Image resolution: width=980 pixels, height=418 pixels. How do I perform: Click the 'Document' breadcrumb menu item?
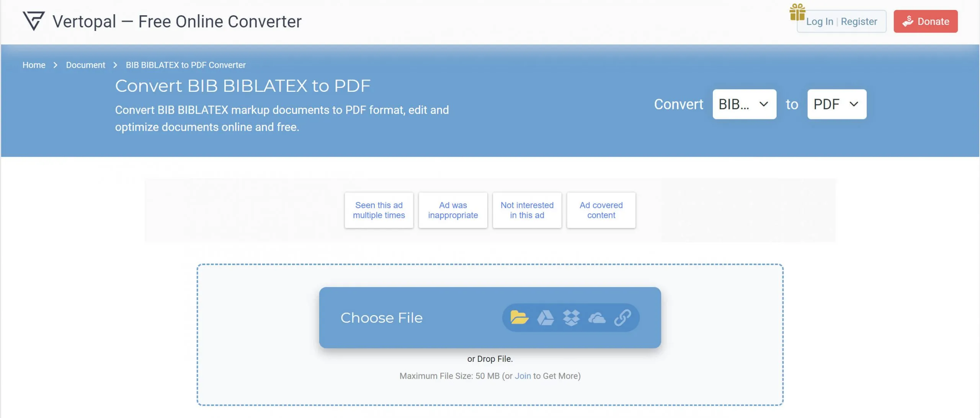click(x=86, y=65)
